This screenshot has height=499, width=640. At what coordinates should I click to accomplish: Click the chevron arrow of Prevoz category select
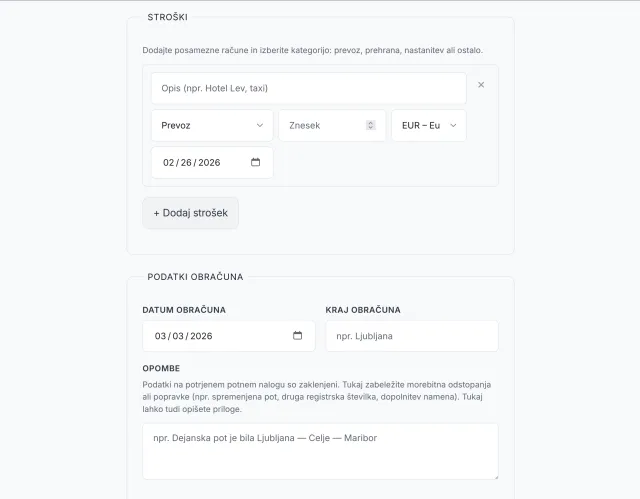[x=260, y=125]
